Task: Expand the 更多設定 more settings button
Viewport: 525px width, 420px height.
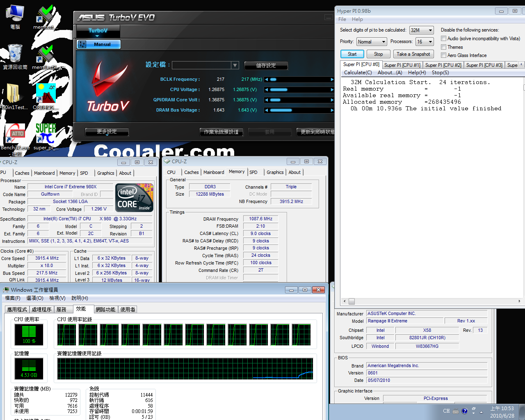Action: (107, 132)
